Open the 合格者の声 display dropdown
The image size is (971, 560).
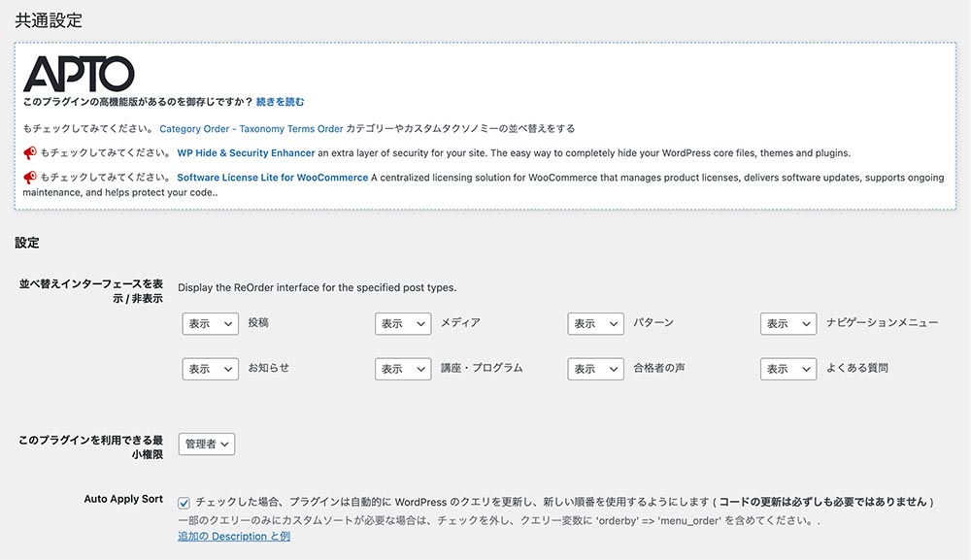(x=596, y=369)
